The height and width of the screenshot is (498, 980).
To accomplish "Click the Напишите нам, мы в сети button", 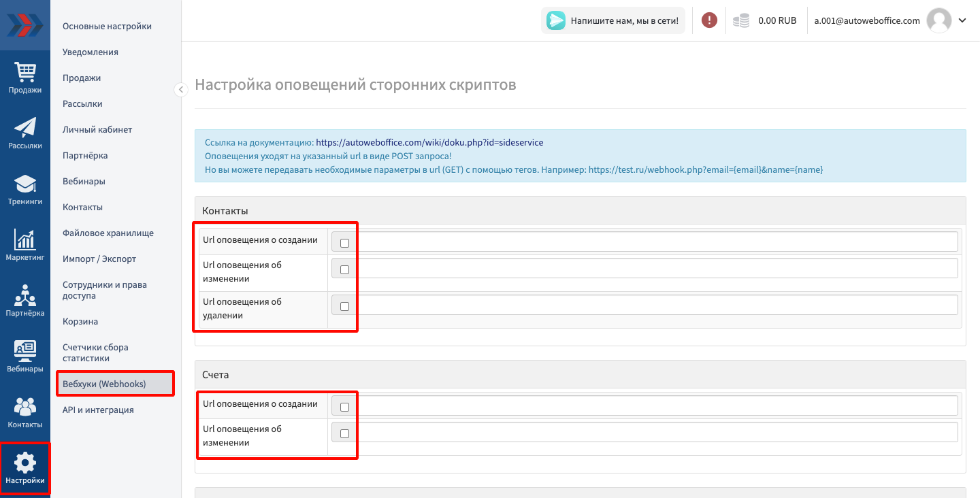I will coord(614,20).
